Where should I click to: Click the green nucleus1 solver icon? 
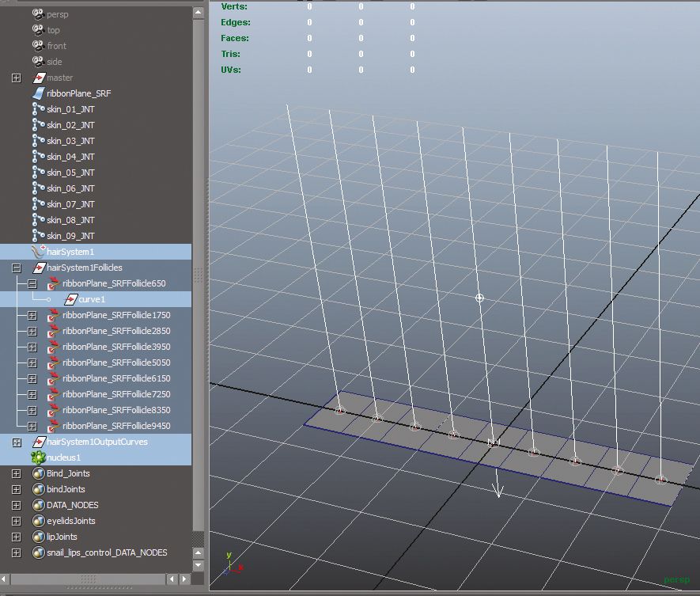[x=36, y=457]
